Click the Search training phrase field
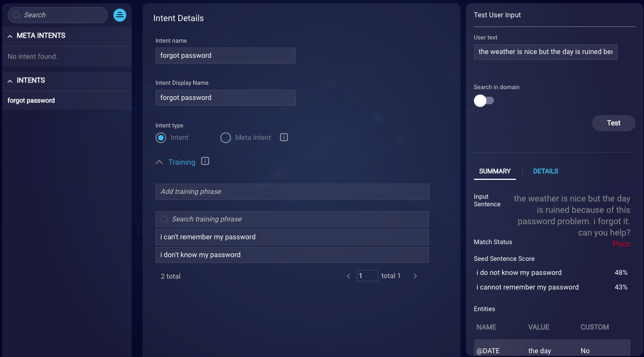644x357 pixels. [x=293, y=219]
